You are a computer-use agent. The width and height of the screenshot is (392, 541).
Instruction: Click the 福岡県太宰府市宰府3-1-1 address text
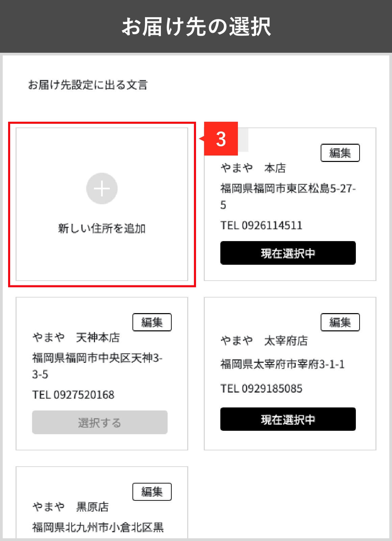pos(283,364)
